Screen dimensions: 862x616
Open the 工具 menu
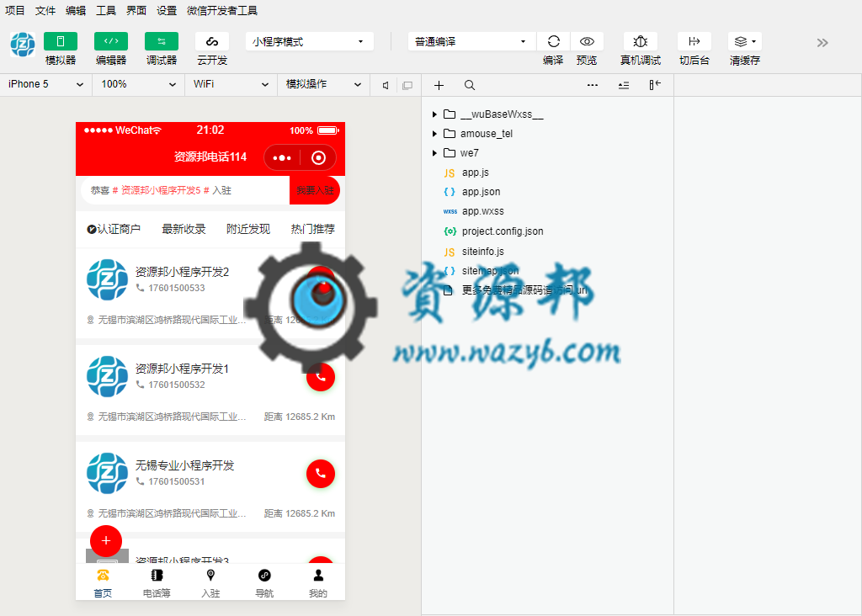point(106,10)
